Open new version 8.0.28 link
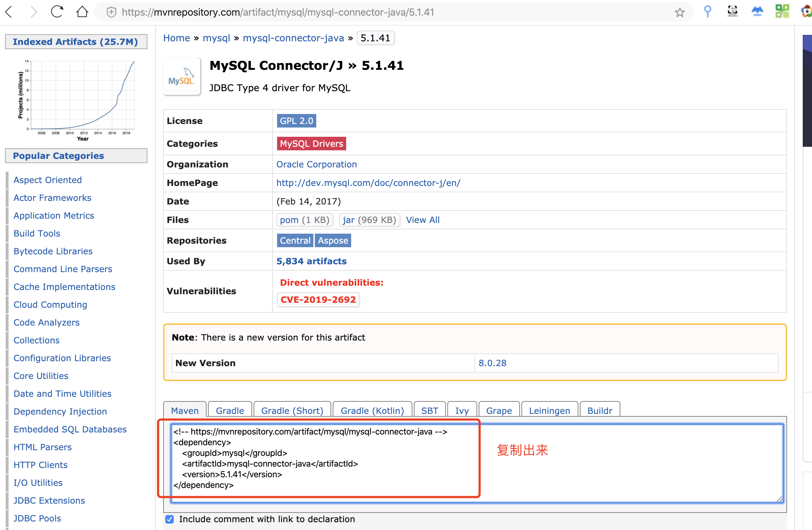This screenshot has width=812, height=530. (x=492, y=363)
